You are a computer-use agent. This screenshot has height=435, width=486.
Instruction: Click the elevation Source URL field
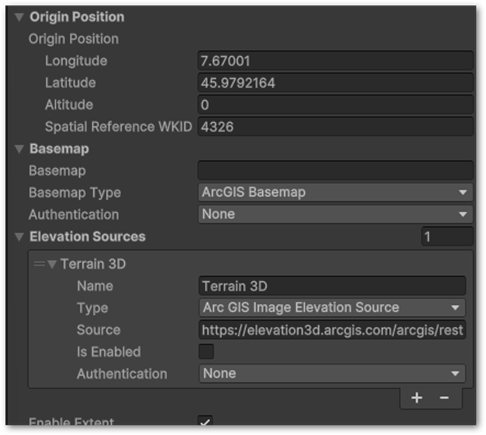pyautogui.click(x=332, y=330)
